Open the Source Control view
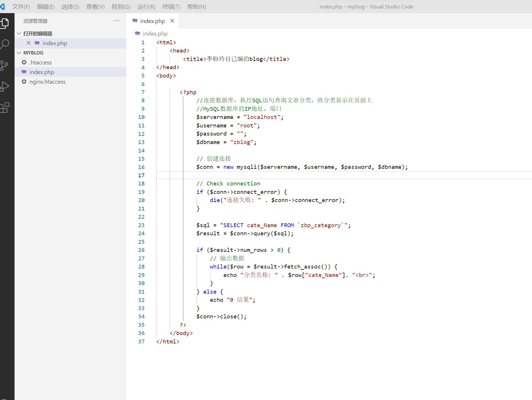 (4, 66)
